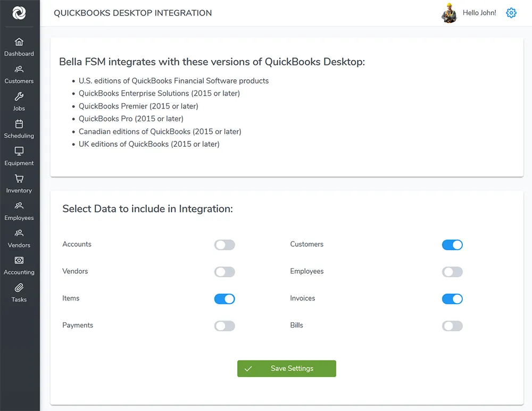Select the Vendors sidebar icon
Viewport: 532px width, 411px height.
[19, 233]
